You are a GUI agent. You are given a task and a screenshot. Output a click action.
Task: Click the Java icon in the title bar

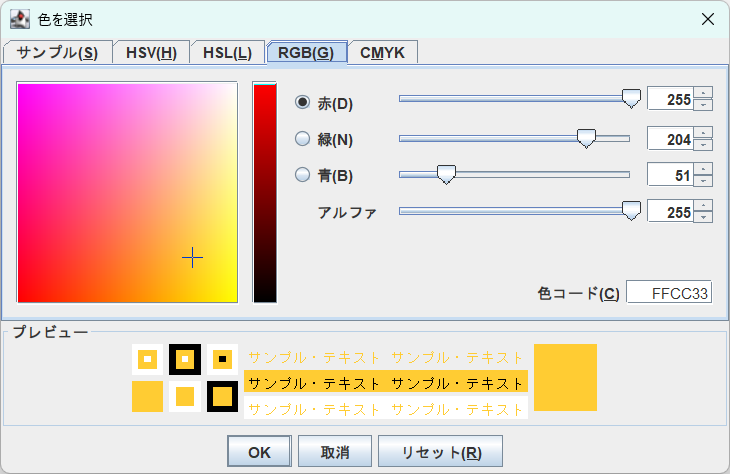coord(20,19)
